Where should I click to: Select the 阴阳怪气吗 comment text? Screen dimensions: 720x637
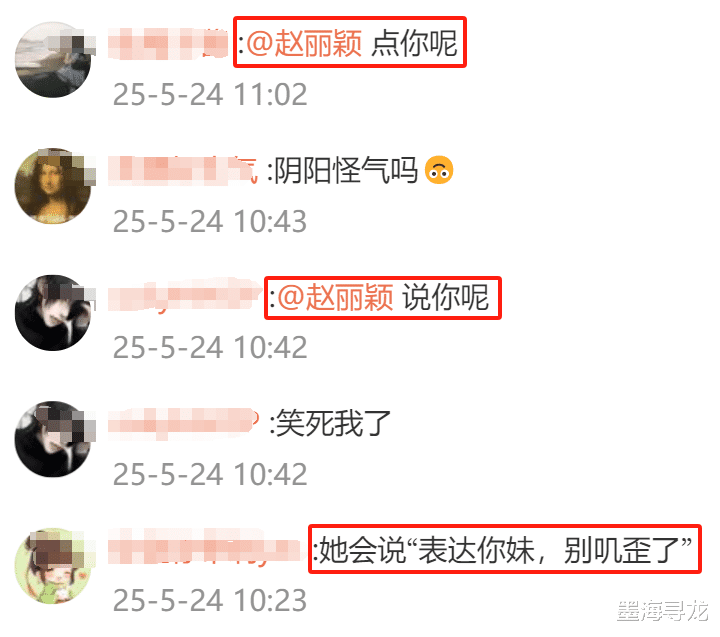[x=346, y=170]
